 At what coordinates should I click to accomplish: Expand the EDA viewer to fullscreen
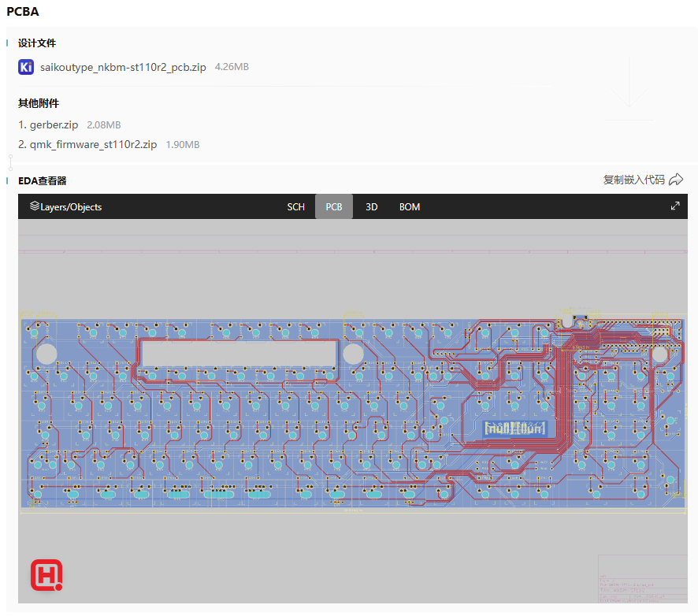click(x=675, y=206)
